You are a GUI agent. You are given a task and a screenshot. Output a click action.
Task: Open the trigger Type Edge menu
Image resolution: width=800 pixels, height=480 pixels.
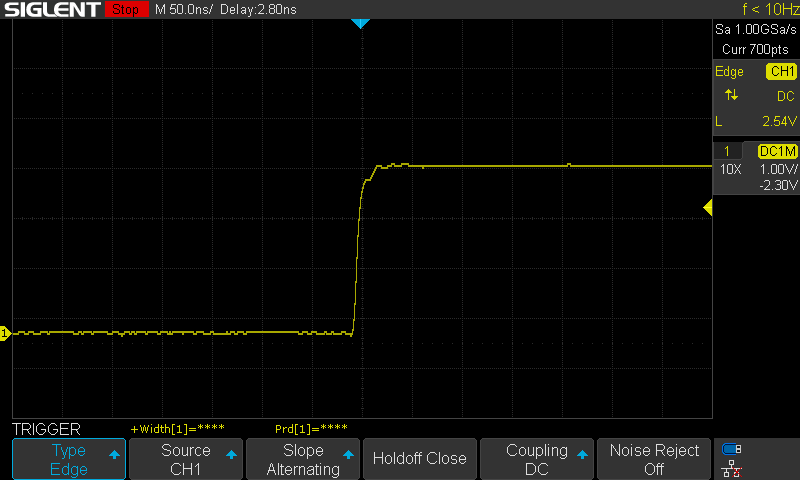tap(69, 459)
